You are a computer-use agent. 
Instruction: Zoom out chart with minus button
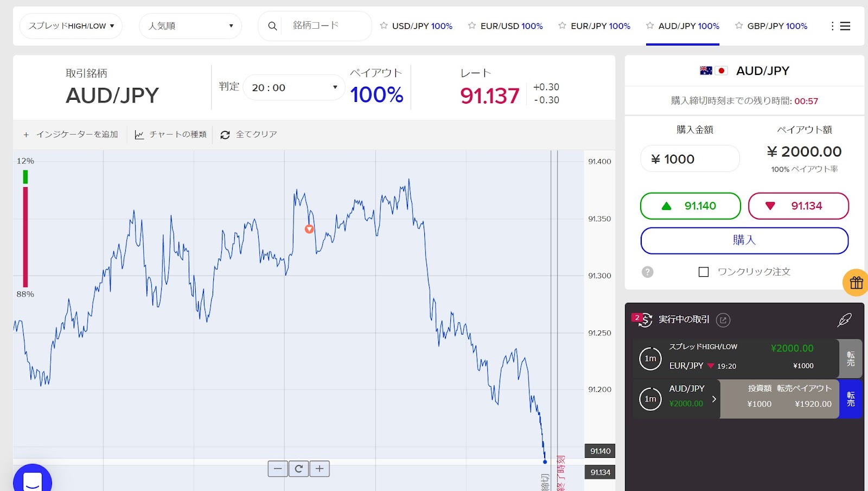point(278,469)
